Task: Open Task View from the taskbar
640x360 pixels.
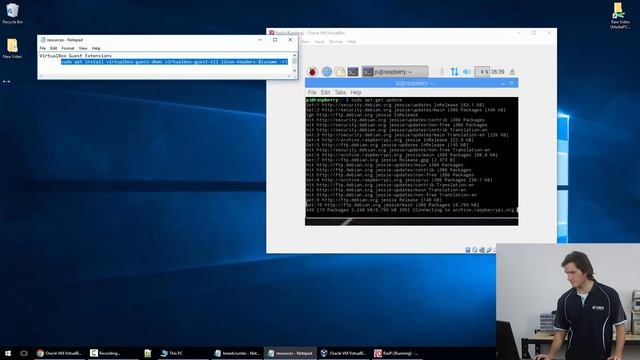Action: [x=24, y=353]
